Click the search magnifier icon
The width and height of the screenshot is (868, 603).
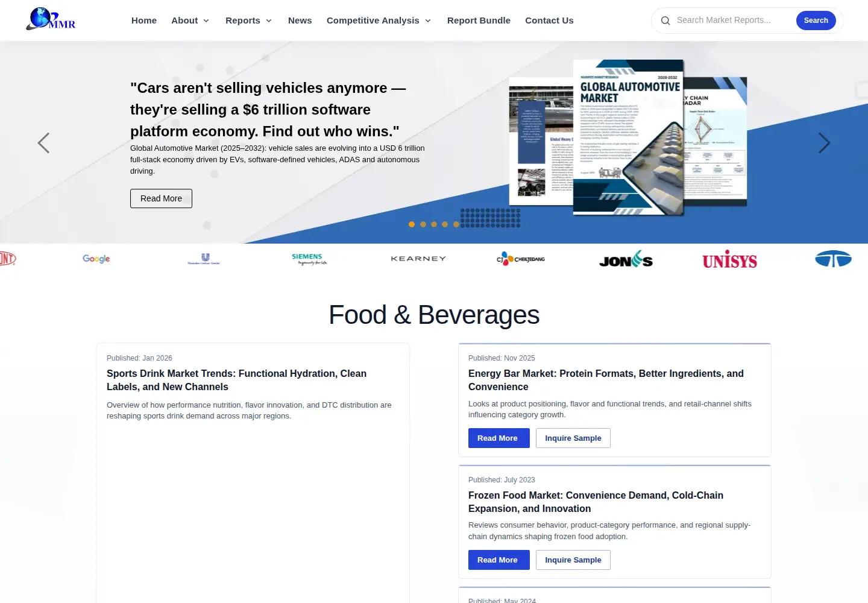pyautogui.click(x=665, y=21)
